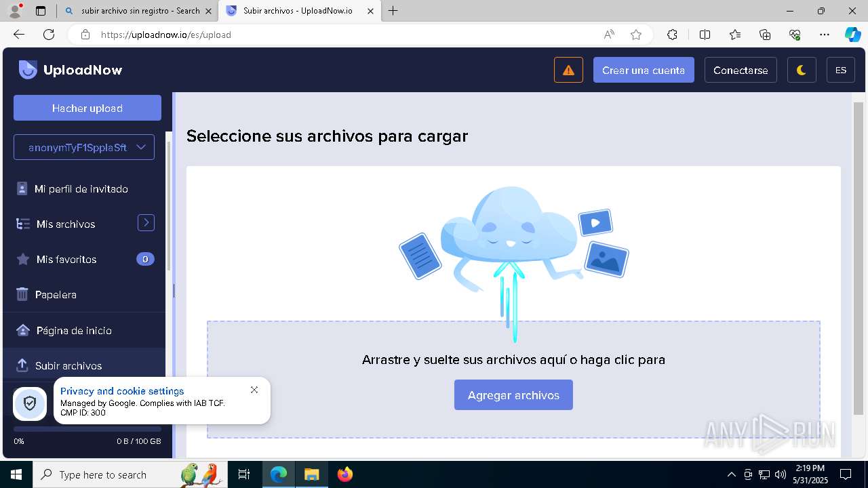868x488 pixels.
Task: Open notifications center icon
Action: tap(846, 474)
